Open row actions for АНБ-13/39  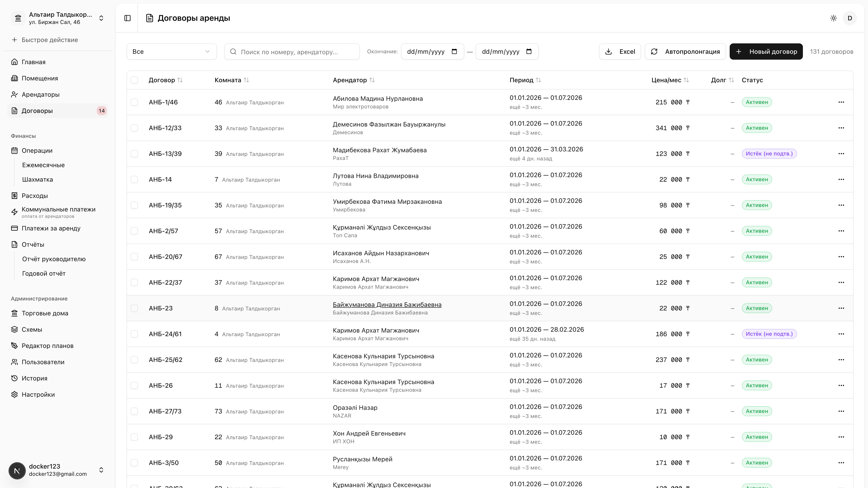click(x=841, y=154)
